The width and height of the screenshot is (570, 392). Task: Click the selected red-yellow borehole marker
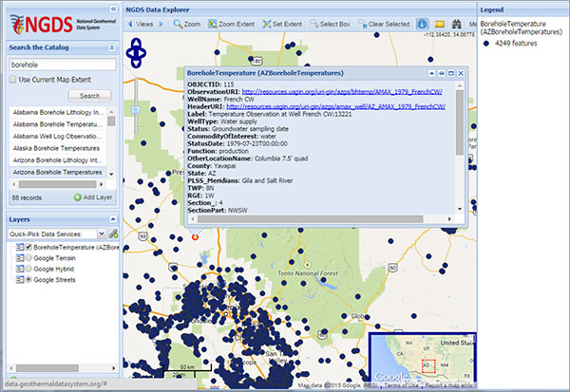[195, 237]
